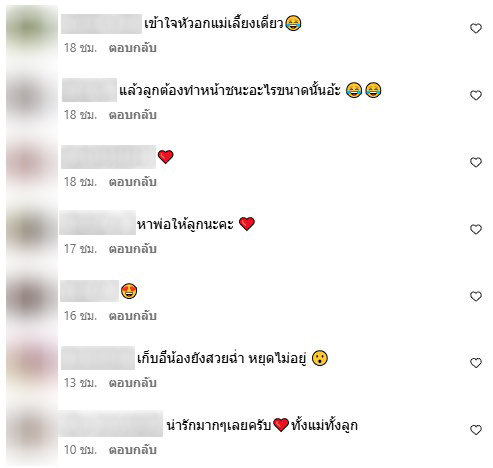This screenshot has width=493, height=468.
Task: Open avatar beside 'เก็บอีน้องยังสวยฉ่ำ' comment
Action: pos(32,363)
